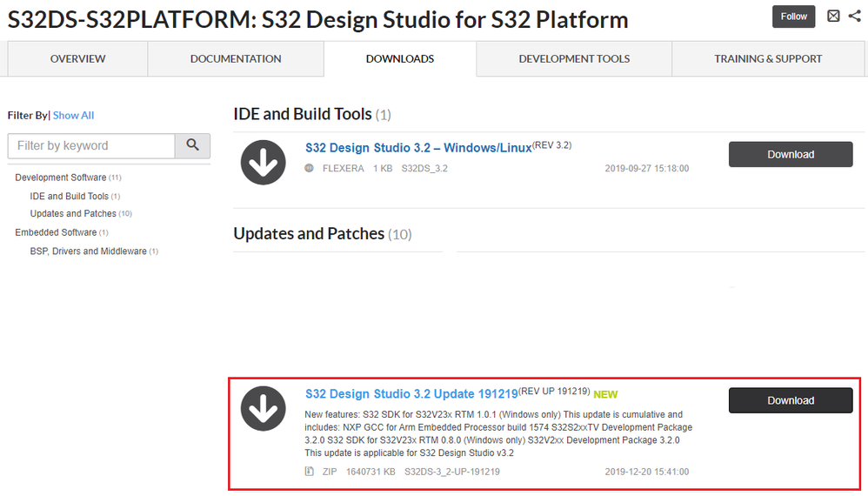Click the IDE and Build Tools section heading
The height and width of the screenshot is (496, 868).
303,114
